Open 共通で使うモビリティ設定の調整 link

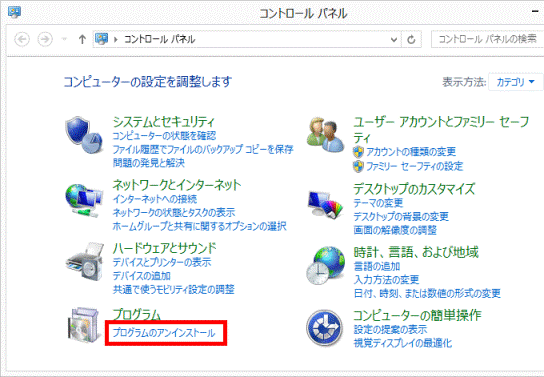point(173,289)
